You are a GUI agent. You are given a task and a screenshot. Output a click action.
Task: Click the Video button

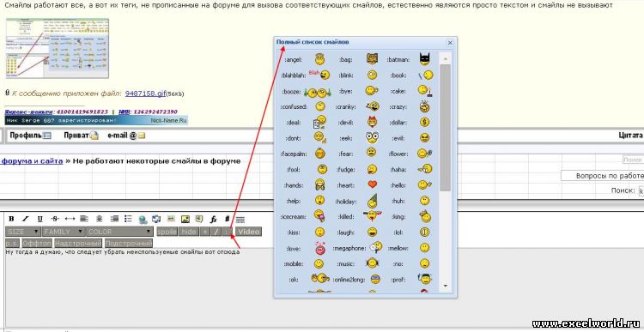248,232
